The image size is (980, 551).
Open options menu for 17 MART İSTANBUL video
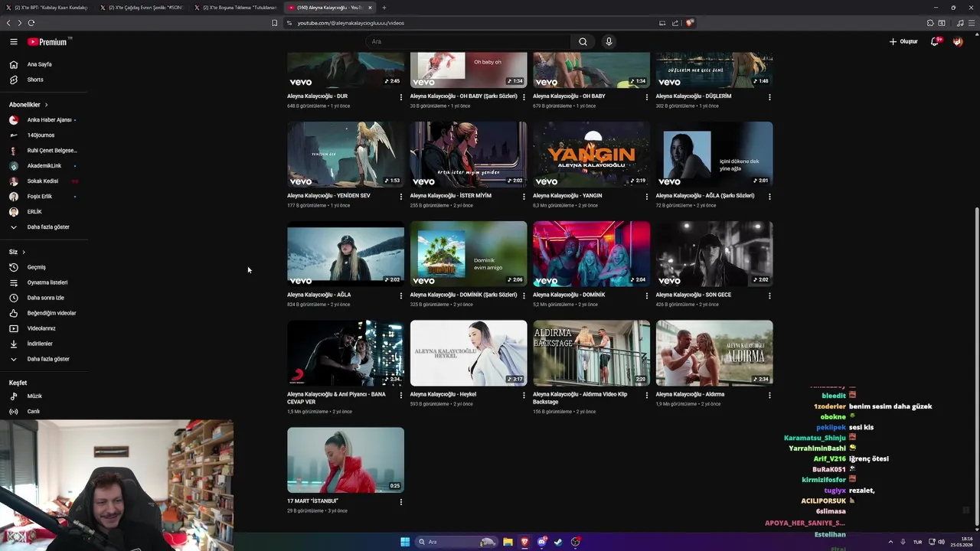(x=401, y=502)
